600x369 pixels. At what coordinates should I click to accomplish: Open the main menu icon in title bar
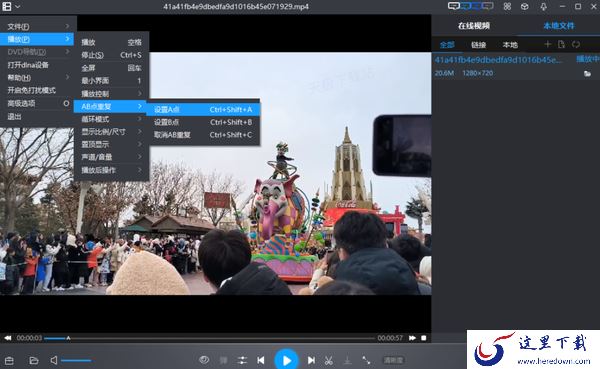coord(7,7)
